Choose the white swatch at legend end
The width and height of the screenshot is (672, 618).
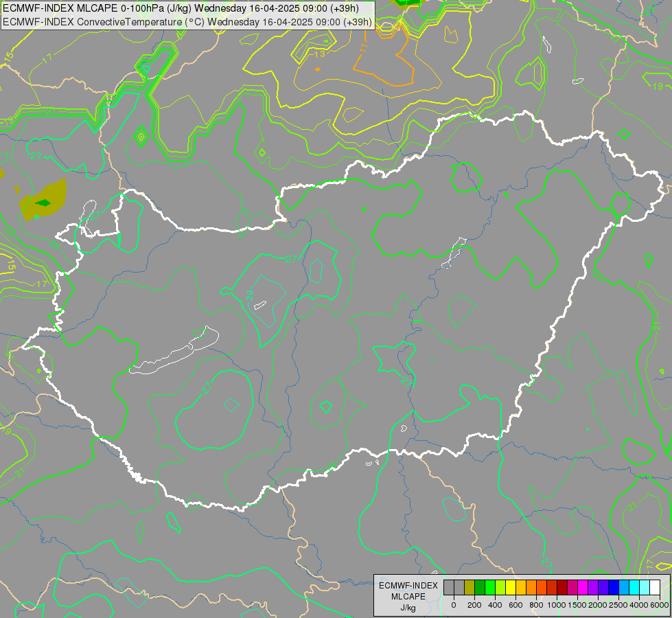coord(656,587)
